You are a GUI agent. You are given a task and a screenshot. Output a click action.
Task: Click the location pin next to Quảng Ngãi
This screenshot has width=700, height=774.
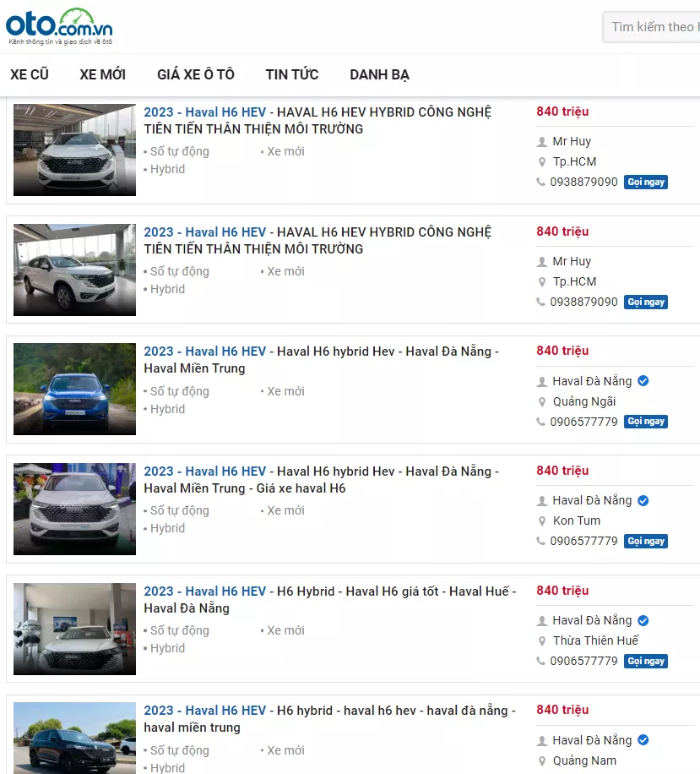tap(540, 401)
